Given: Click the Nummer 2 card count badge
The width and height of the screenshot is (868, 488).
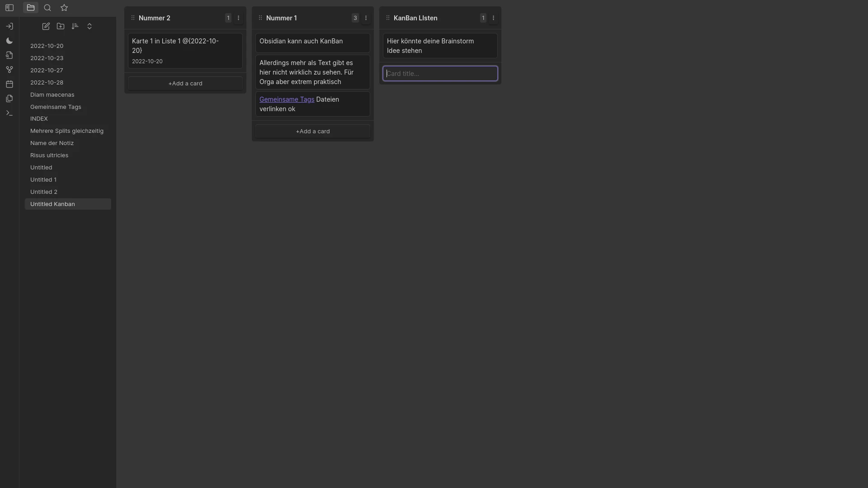Looking at the screenshot, I should click(x=228, y=18).
